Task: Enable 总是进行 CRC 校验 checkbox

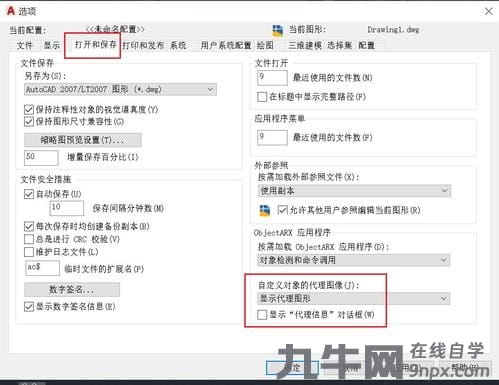Action: 29,239
